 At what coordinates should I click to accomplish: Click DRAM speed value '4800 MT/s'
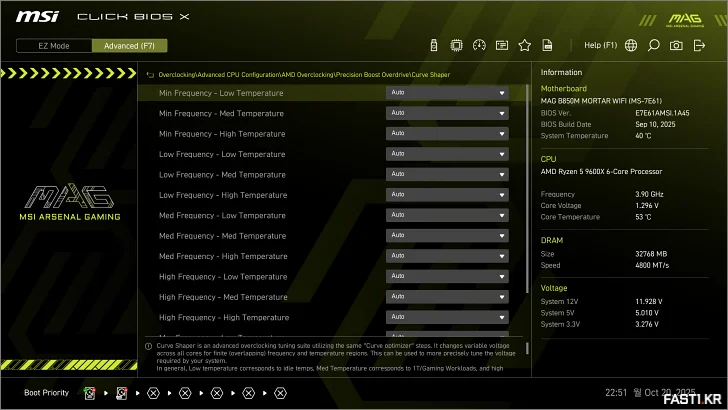tap(652, 266)
